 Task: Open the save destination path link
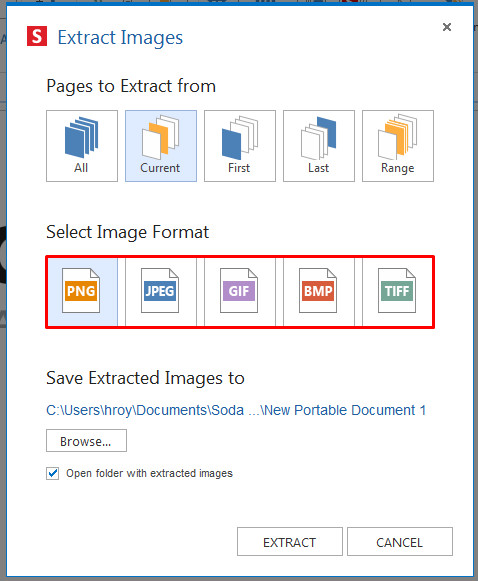coord(236,410)
